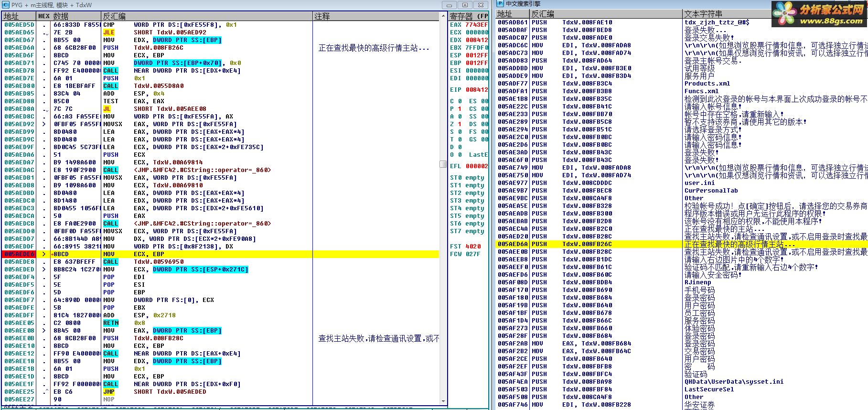Select highlighted search result 005AED6A
The width and height of the screenshot is (868, 410).
[x=682, y=244]
